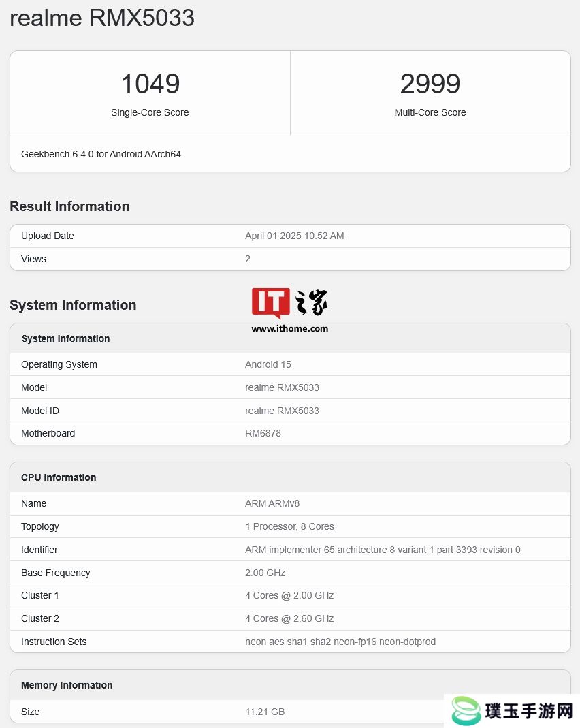This screenshot has height=728, width=580.
Task: Select the RM6878 motherboard value
Action: point(263,433)
